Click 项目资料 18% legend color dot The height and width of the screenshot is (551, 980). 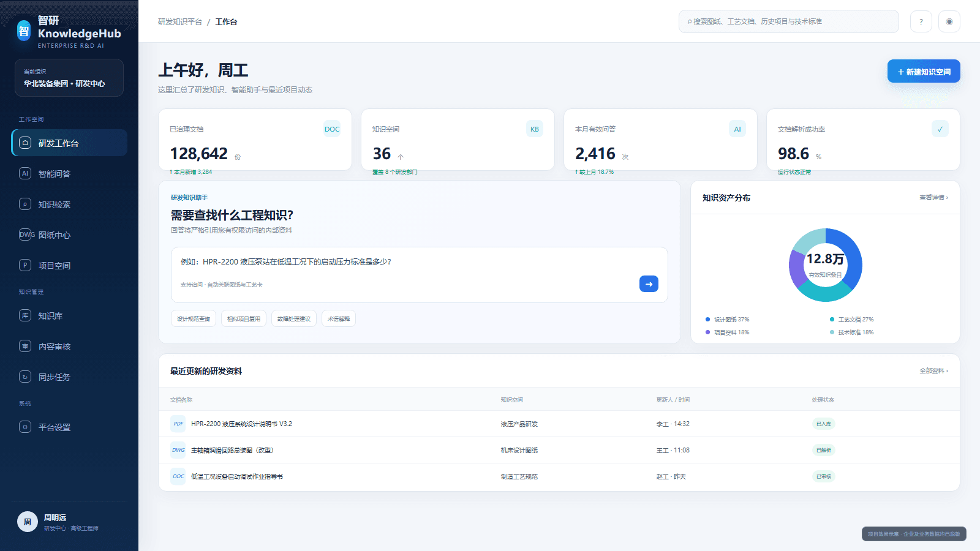[707, 332]
